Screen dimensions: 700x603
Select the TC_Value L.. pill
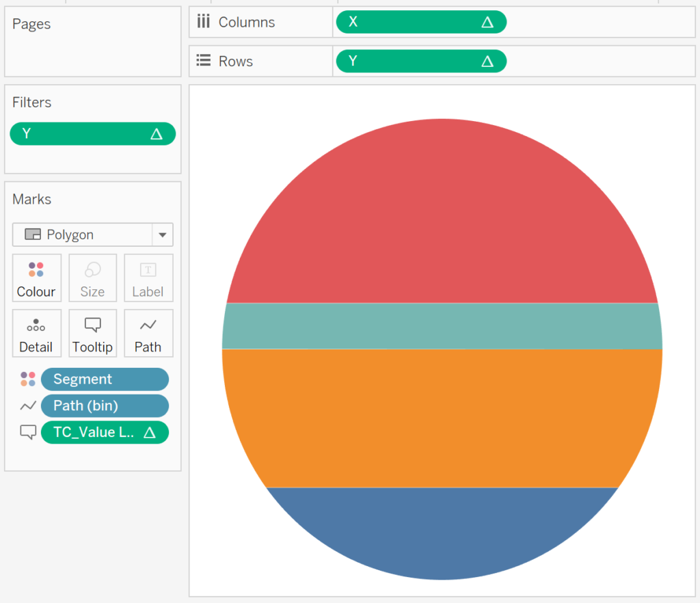click(105, 432)
